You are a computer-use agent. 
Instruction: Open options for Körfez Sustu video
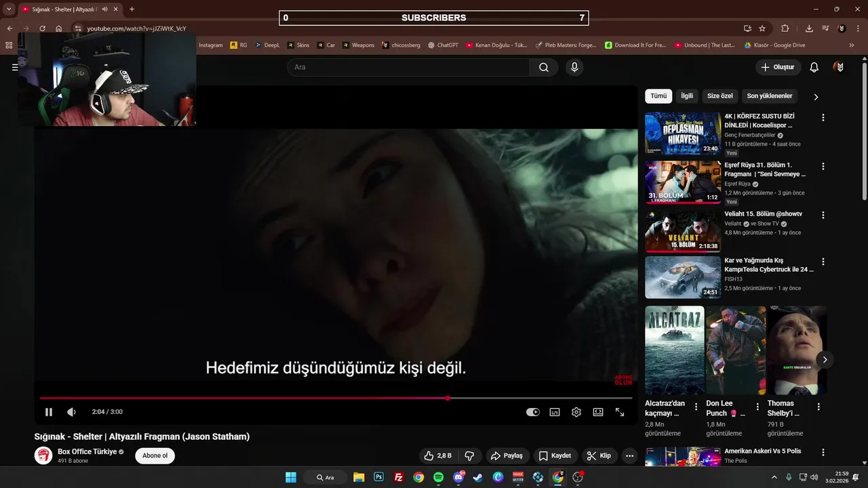[x=823, y=117]
